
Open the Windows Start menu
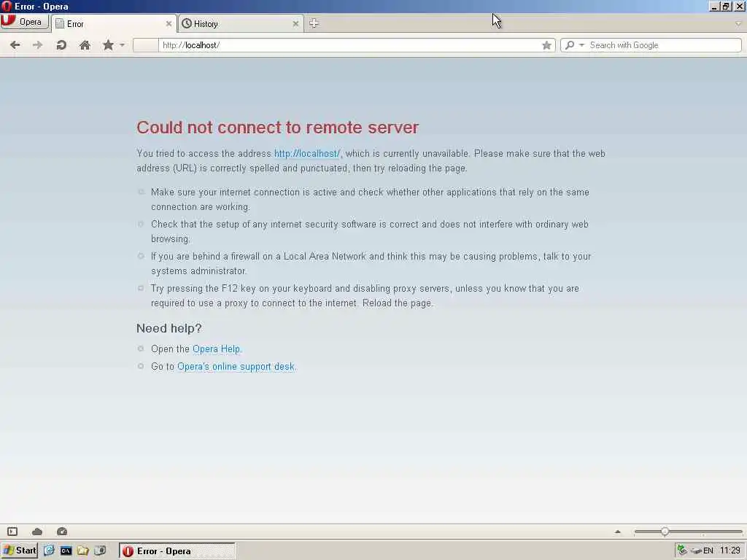[20, 551]
